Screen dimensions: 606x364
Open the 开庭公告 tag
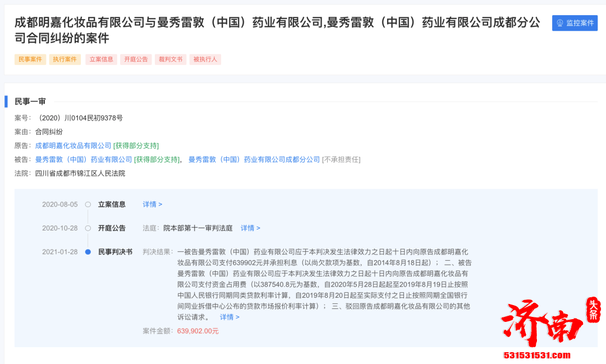point(136,59)
